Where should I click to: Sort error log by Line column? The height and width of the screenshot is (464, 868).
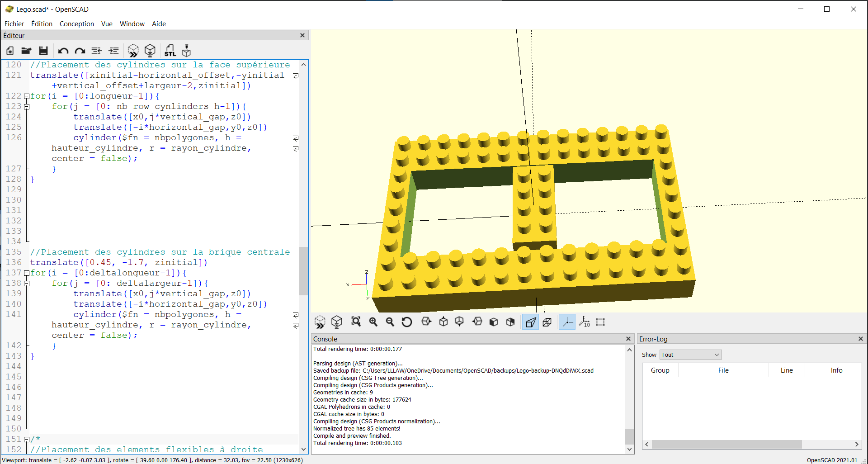pos(787,370)
